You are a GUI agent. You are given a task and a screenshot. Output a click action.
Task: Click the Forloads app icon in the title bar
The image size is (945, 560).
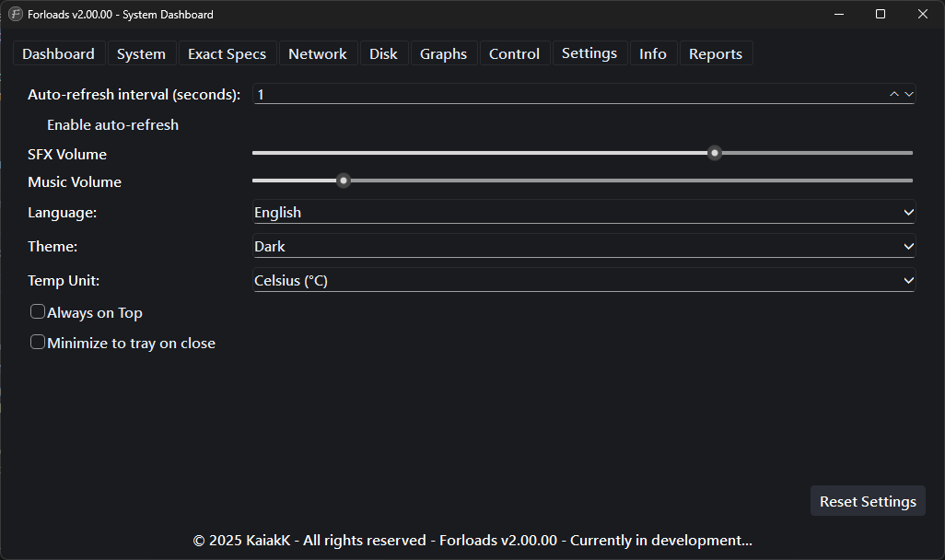pyautogui.click(x=15, y=14)
